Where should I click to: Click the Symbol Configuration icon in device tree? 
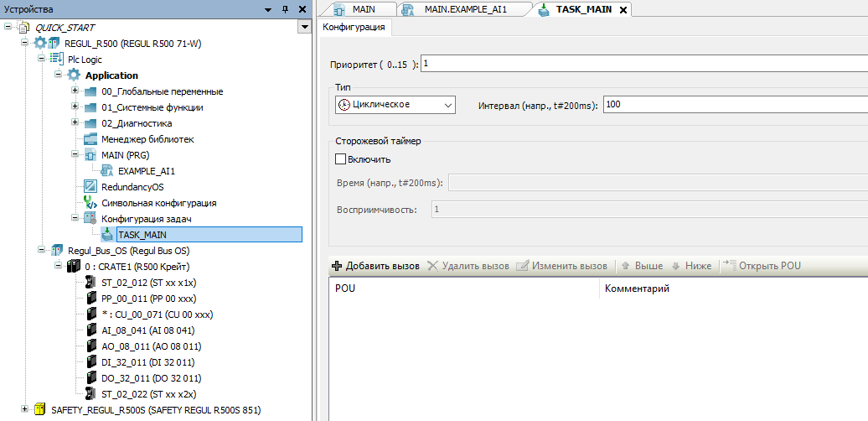pyautogui.click(x=90, y=203)
